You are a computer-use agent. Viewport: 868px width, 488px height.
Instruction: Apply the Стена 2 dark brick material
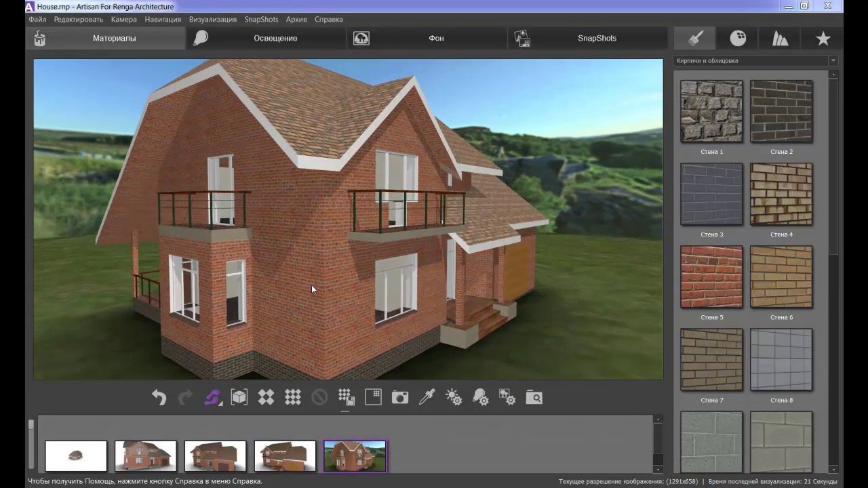(781, 111)
